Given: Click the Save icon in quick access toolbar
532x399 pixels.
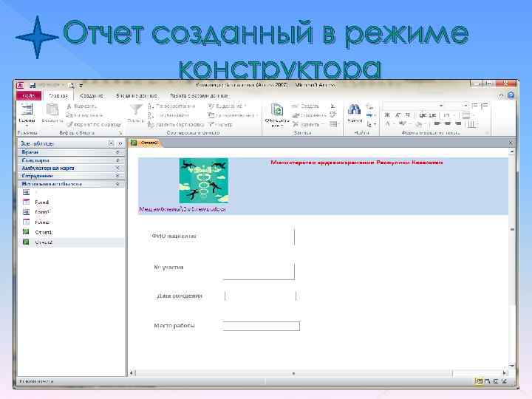Looking at the screenshot, I should pyautogui.click(x=33, y=85).
